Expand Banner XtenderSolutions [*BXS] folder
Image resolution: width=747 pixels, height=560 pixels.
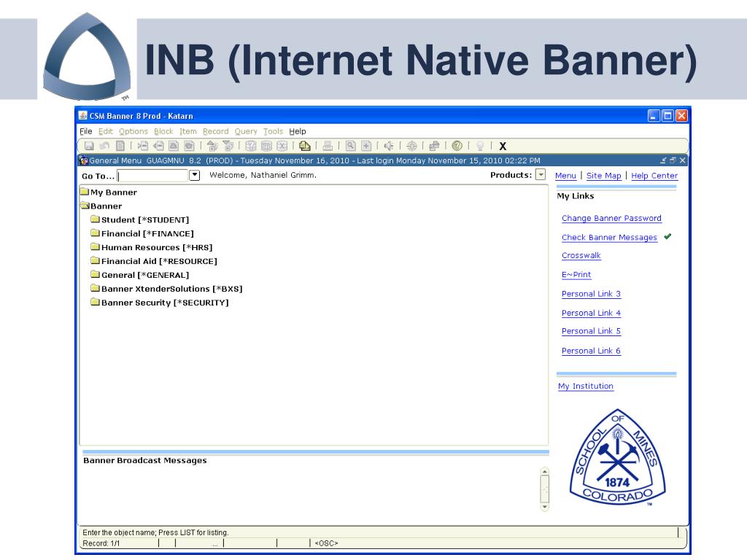96,289
